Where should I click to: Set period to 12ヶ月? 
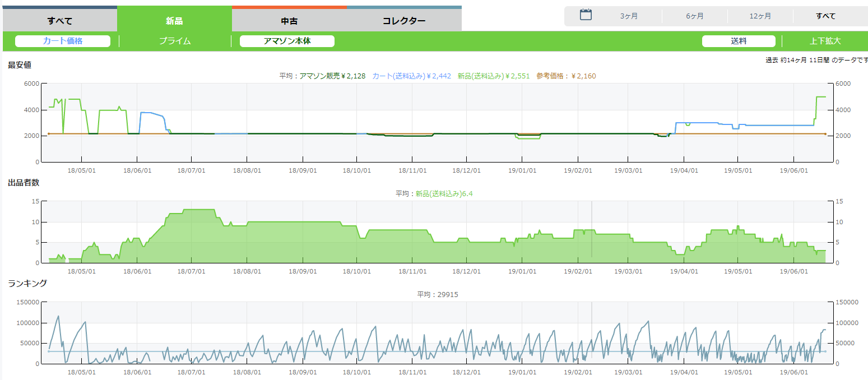point(760,16)
